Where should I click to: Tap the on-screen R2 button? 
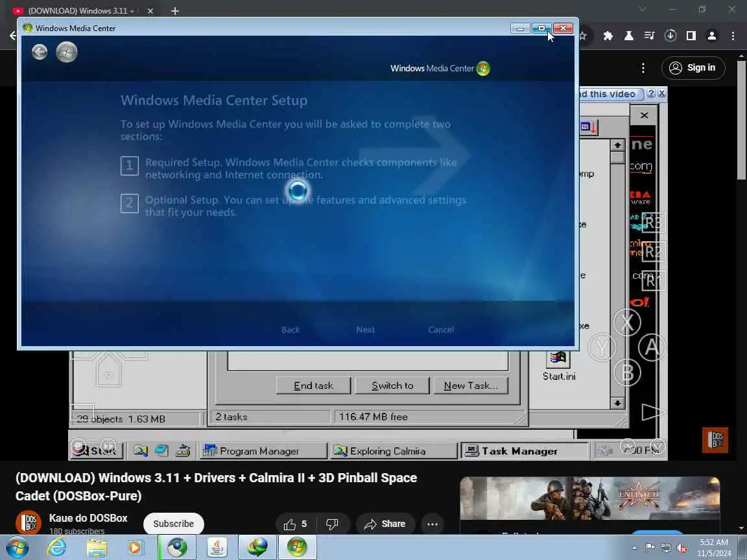pos(653,251)
